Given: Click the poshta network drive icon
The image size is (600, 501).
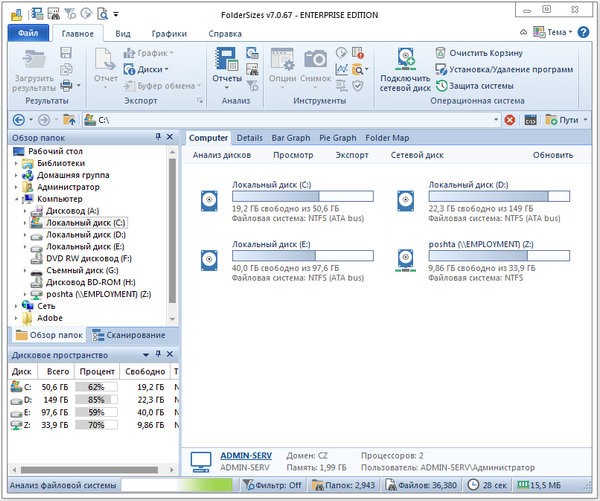Looking at the screenshot, I should [x=406, y=258].
